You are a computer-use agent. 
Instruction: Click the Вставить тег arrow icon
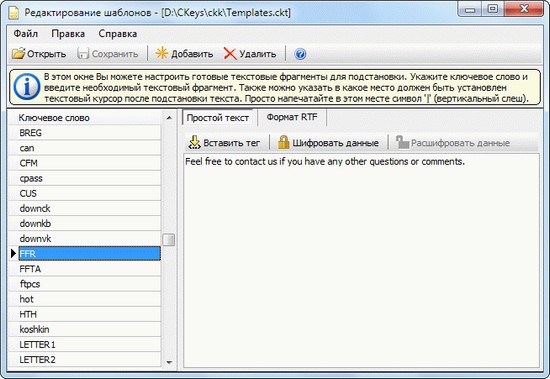coord(194,142)
